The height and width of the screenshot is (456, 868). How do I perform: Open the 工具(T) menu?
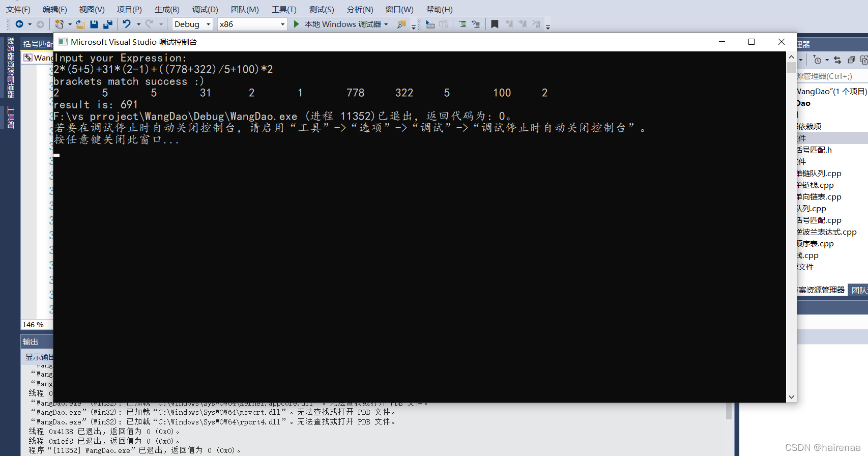pyautogui.click(x=284, y=9)
